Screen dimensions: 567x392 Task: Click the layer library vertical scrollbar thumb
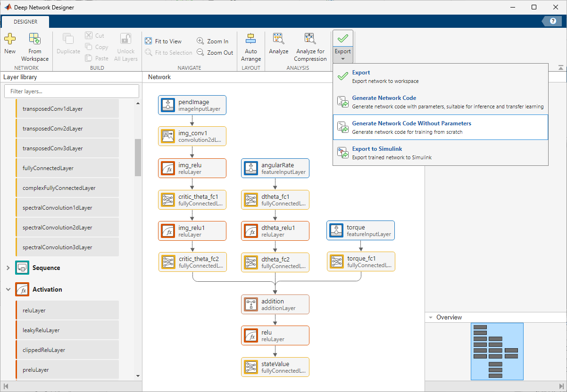pos(138,157)
